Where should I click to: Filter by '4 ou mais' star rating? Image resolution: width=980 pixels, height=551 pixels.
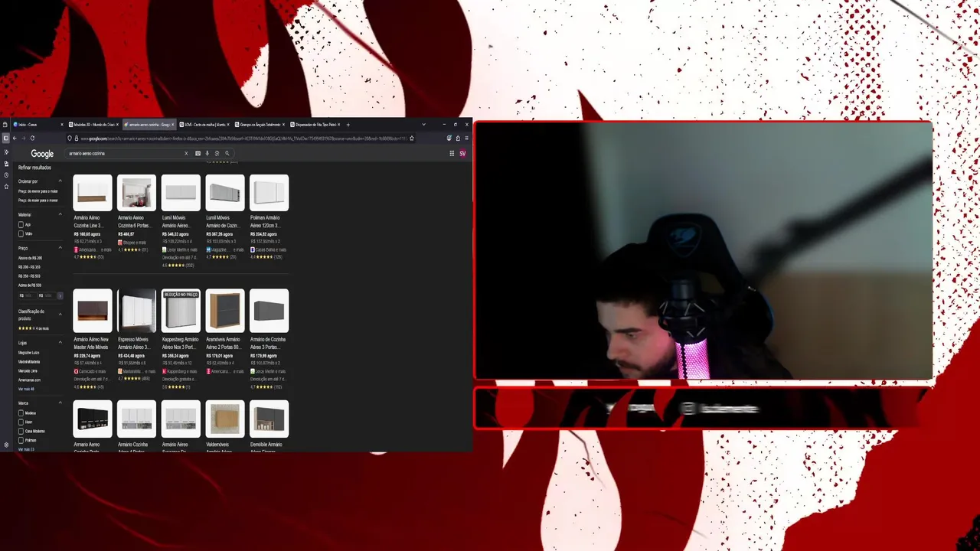pos(33,328)
